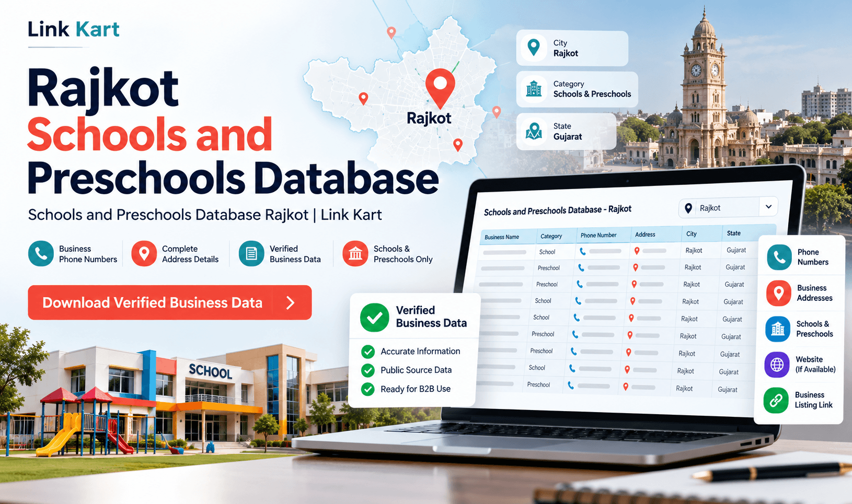Toggle the Ready for B2B Use checkmark
The width and height of the screenshot is (852, 504).
(x=368, y=389)
